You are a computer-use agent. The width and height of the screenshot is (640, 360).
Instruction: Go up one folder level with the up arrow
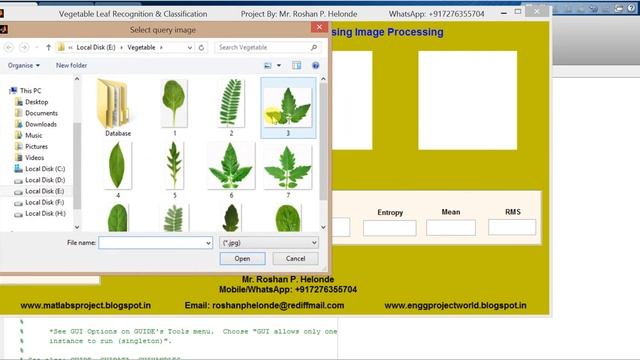tap(48, 47)
